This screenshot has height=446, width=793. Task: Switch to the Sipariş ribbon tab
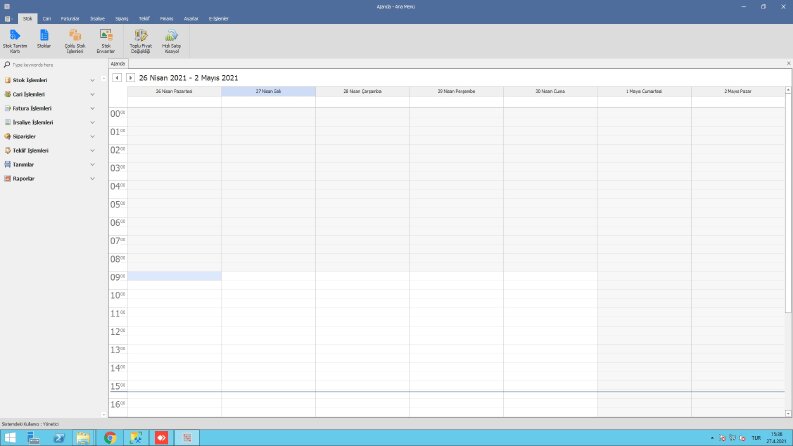pyautogui.click(x=122, y=19)
